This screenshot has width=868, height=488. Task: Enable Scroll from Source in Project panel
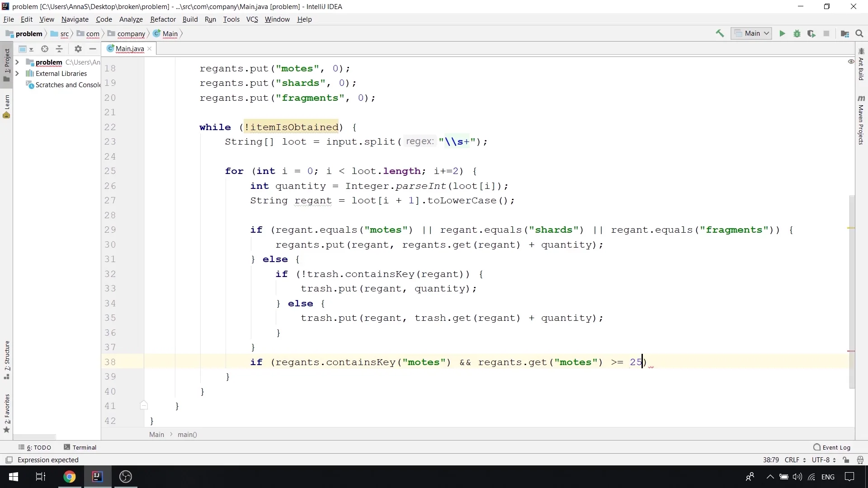[x=44, y=49]
